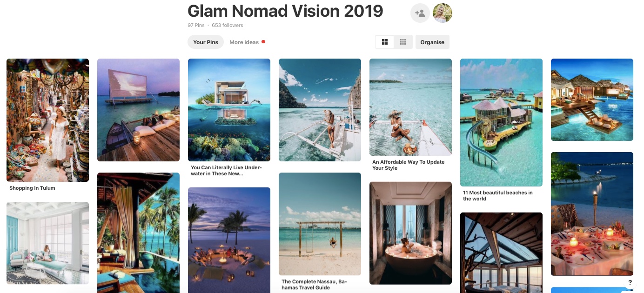Open the board owner profile avatar
This screenshot has height=293, width=644.
tap(443, 13)
